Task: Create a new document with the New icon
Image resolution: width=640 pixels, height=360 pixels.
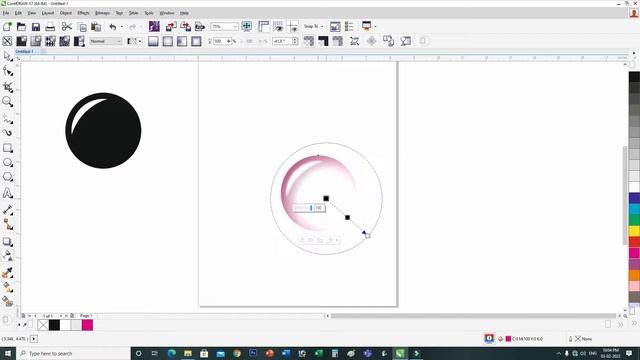Action: pos(7,27)
